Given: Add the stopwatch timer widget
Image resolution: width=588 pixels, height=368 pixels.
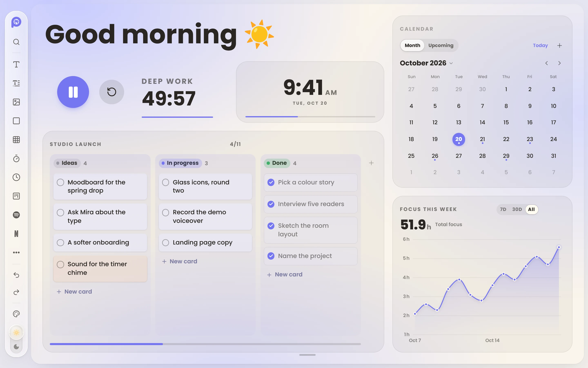Looking at the screenshot, I should [x=16, y=158].
